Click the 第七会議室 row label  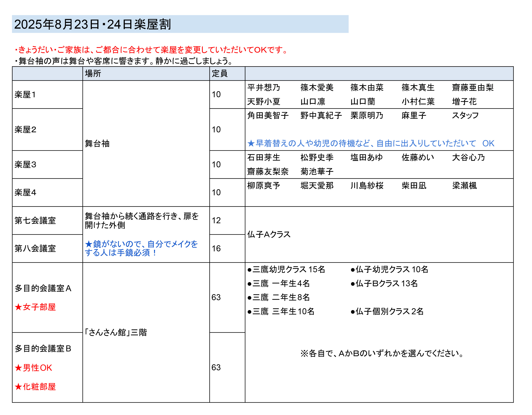point(35,220)
